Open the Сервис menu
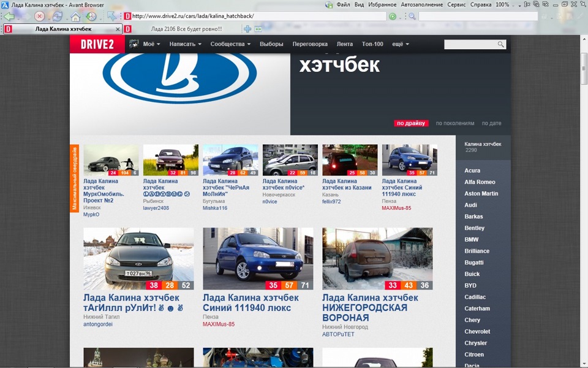This screenshot has width=588, height=368. pyautogui.click(x=456, y=4)
